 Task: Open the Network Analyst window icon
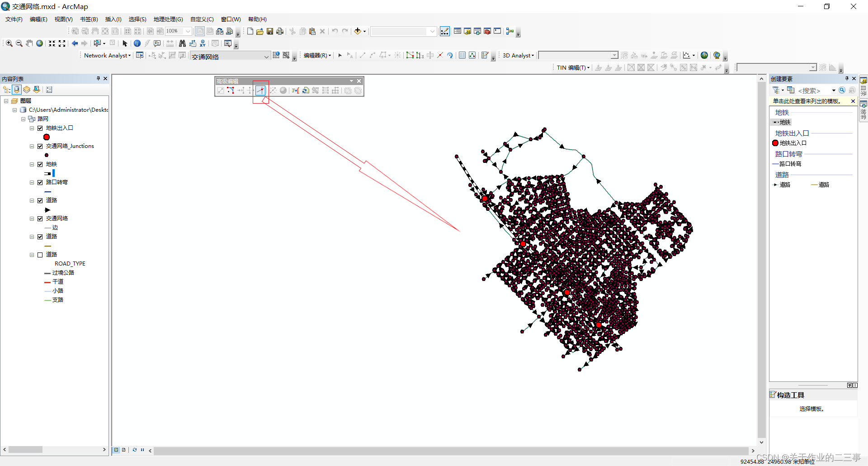point(140,55)
